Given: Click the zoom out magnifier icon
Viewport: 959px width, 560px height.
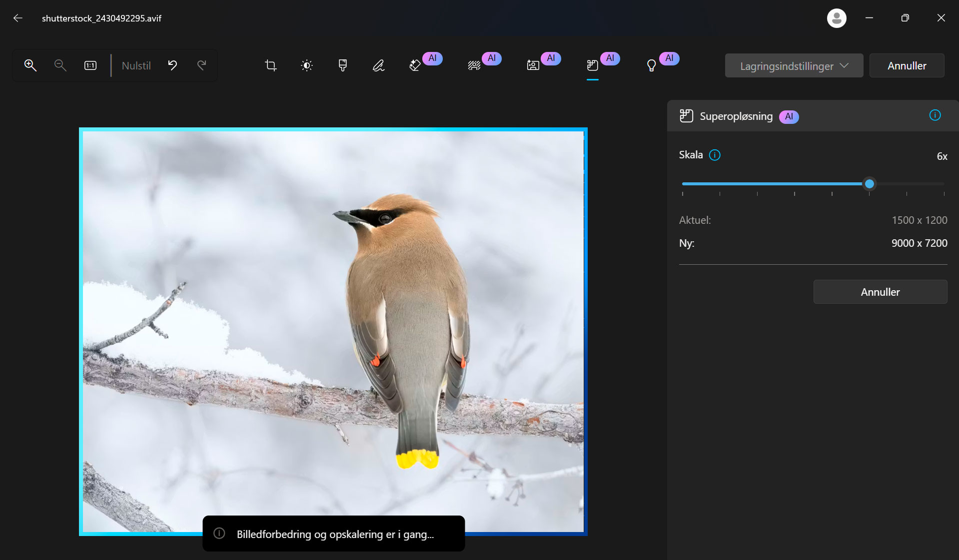Looking at the screenshot, I should [x=60, y=65].
